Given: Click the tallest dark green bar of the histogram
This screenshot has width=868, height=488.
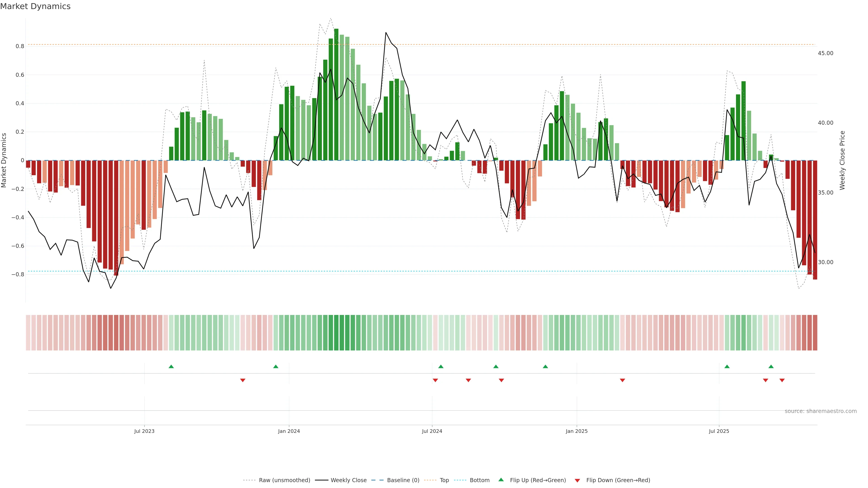Looking at the screenshot, I should click(336, 94).
